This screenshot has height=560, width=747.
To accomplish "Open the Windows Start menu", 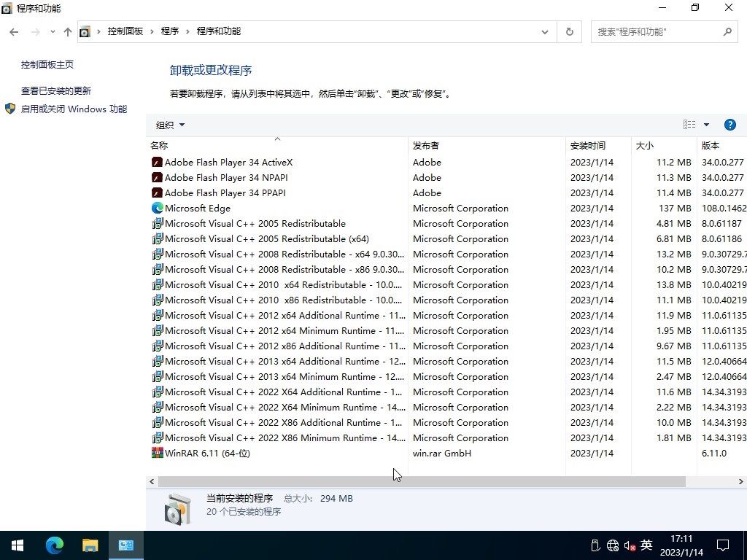I will pos(18,545).
